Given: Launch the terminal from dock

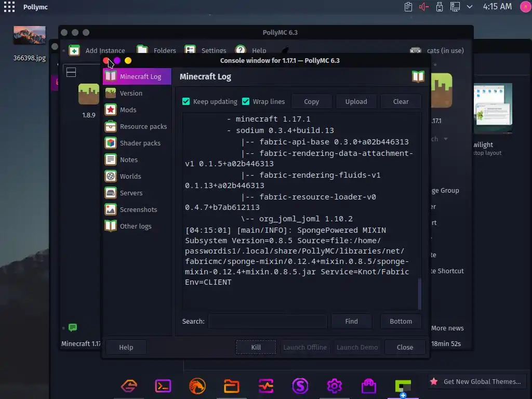Looking at the screenshot, I should point(163,386).
